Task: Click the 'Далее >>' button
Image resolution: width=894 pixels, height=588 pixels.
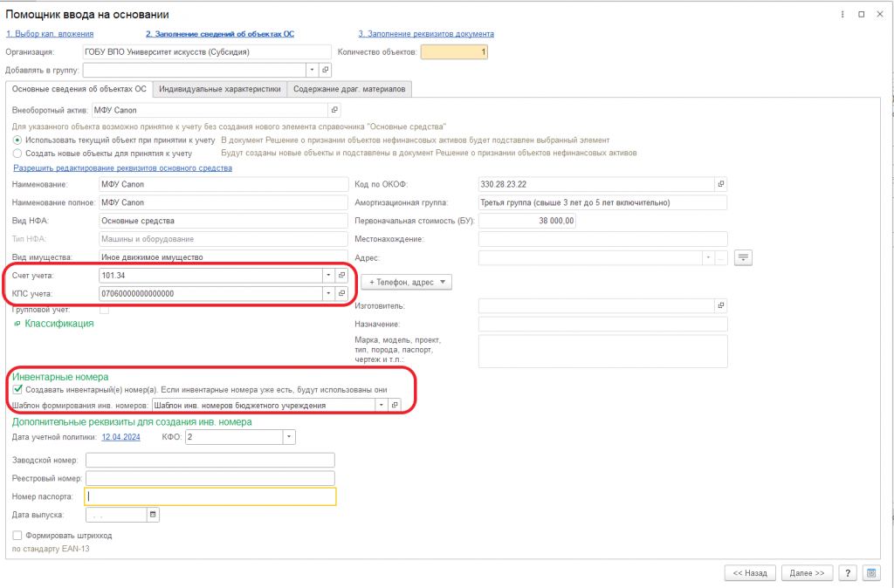Action: coord(807,572)
